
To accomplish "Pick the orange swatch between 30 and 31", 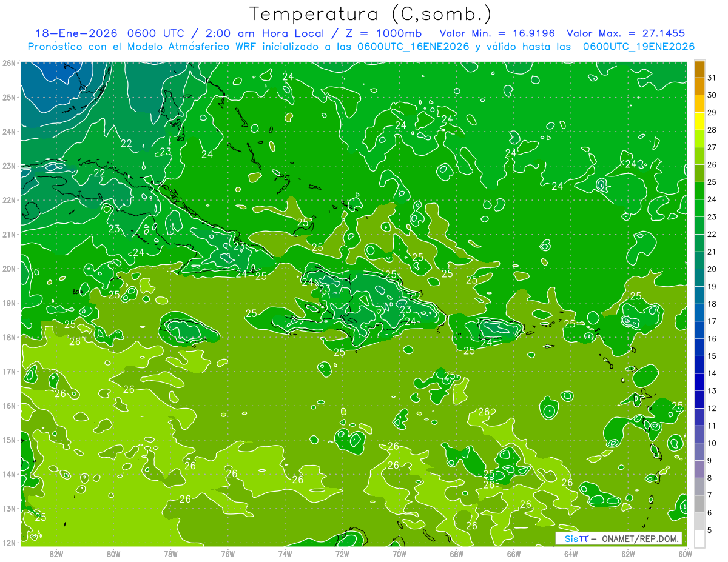I will click(x=699, y=87).
